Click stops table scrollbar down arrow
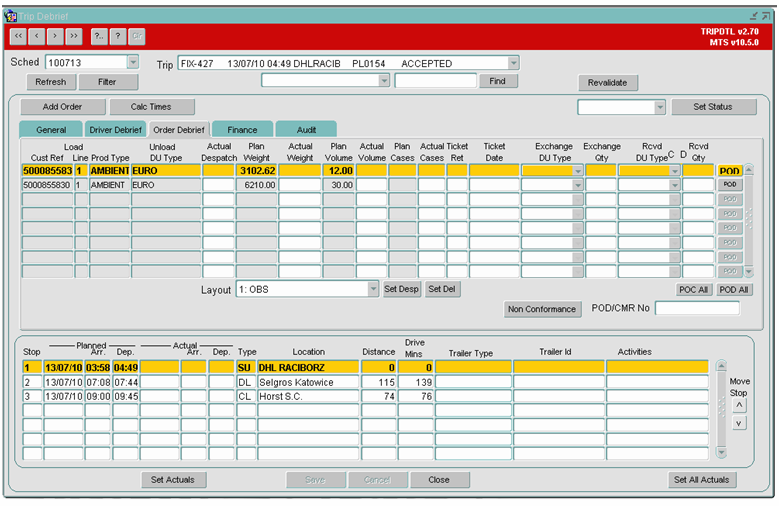Viewport: 779px width, 506px height. point(721,452)
